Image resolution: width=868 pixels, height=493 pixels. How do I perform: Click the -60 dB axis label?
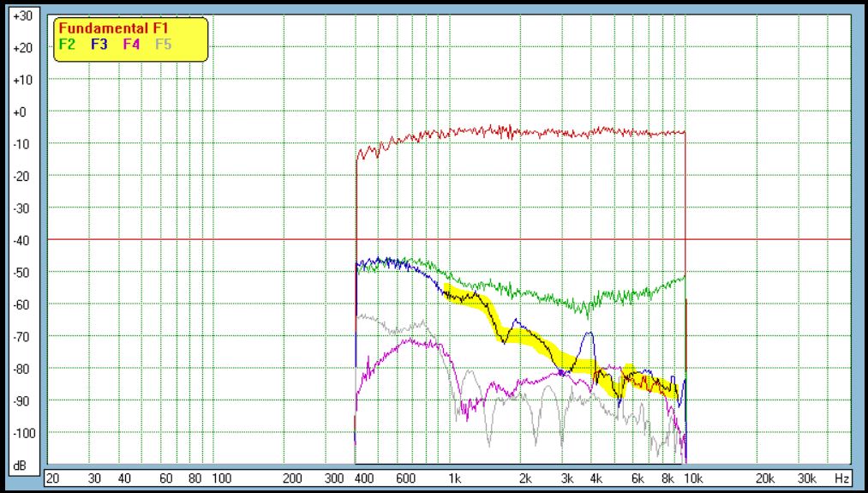(22, 304)
